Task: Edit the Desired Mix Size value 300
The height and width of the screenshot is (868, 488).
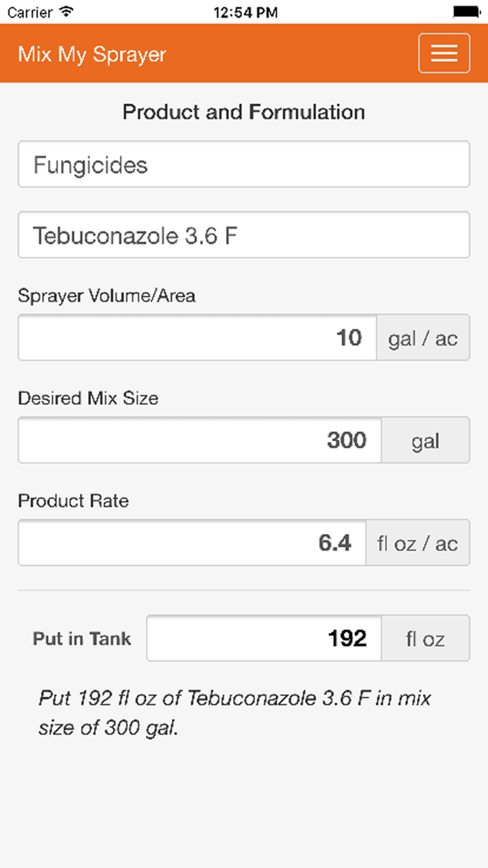Action: 200,440
